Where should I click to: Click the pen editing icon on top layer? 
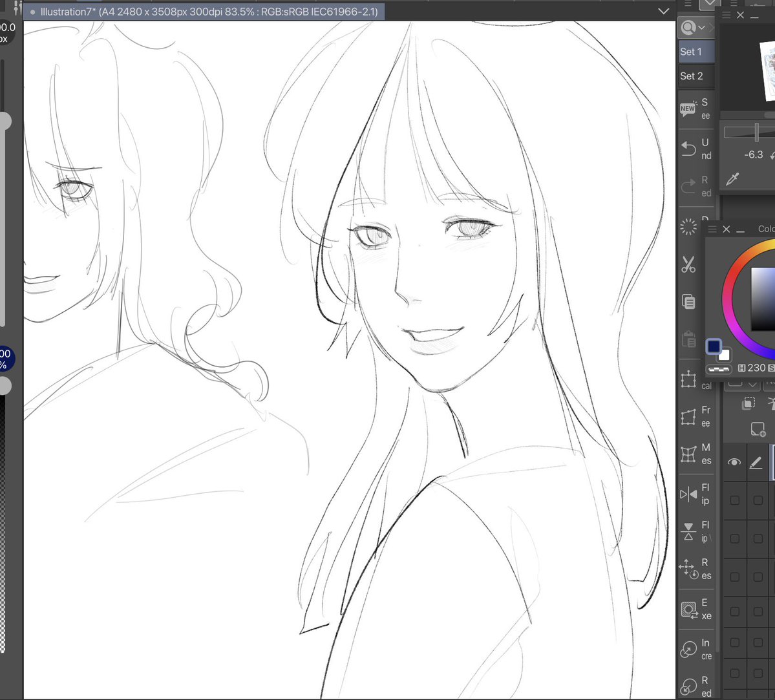click(756, 463)
